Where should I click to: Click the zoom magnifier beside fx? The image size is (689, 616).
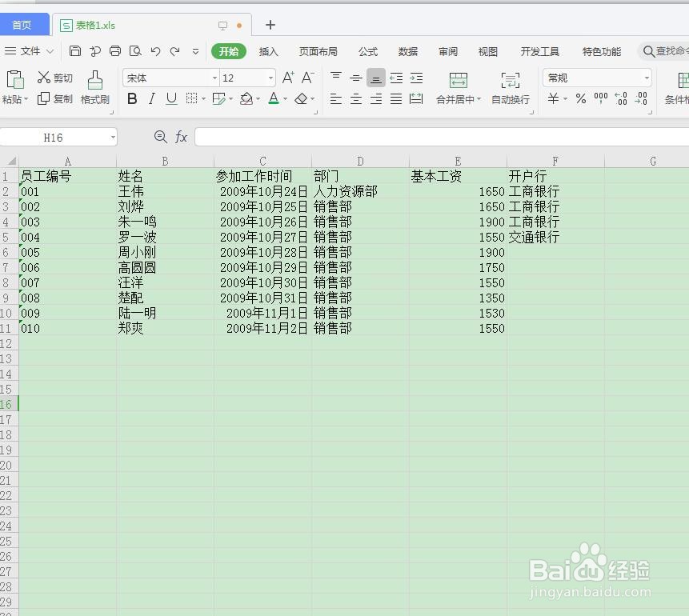(x=160, y=137)
